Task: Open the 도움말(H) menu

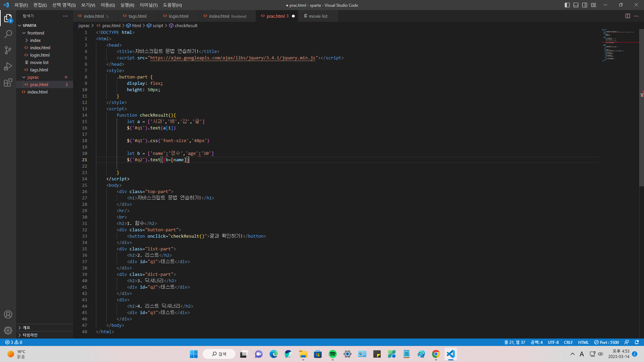Action: (x=172, y=5)
